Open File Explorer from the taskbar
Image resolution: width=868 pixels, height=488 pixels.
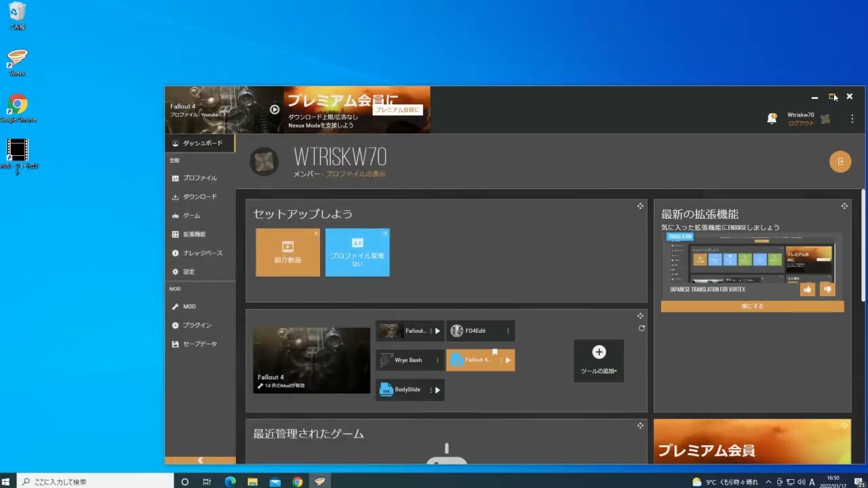(x=252, y=482)
